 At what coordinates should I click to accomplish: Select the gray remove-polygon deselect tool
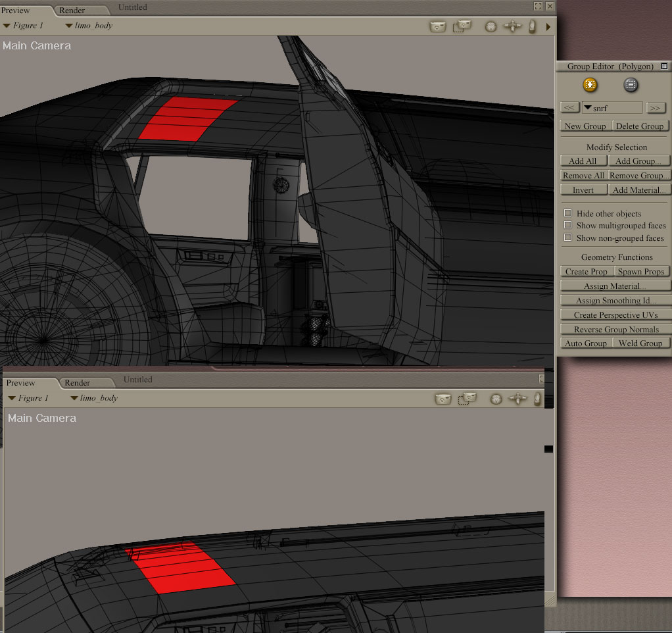click(631, 85)
